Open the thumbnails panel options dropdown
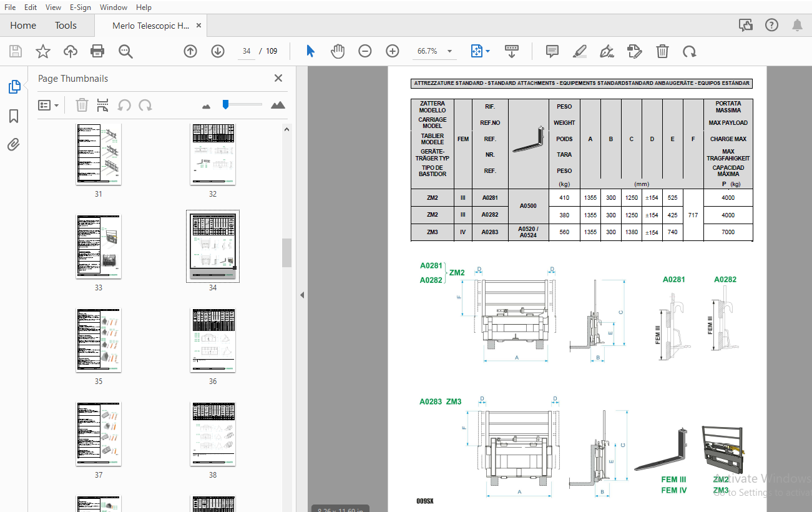This screenshot has height=512, width=812. coord(49,105)
